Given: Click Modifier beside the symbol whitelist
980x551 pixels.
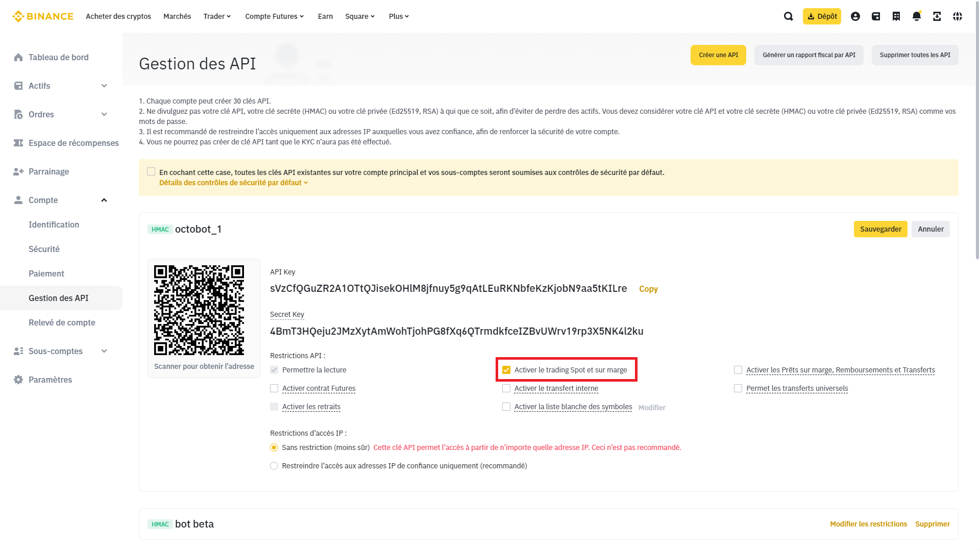Looking at the screenshot, I should coord(652,408).
